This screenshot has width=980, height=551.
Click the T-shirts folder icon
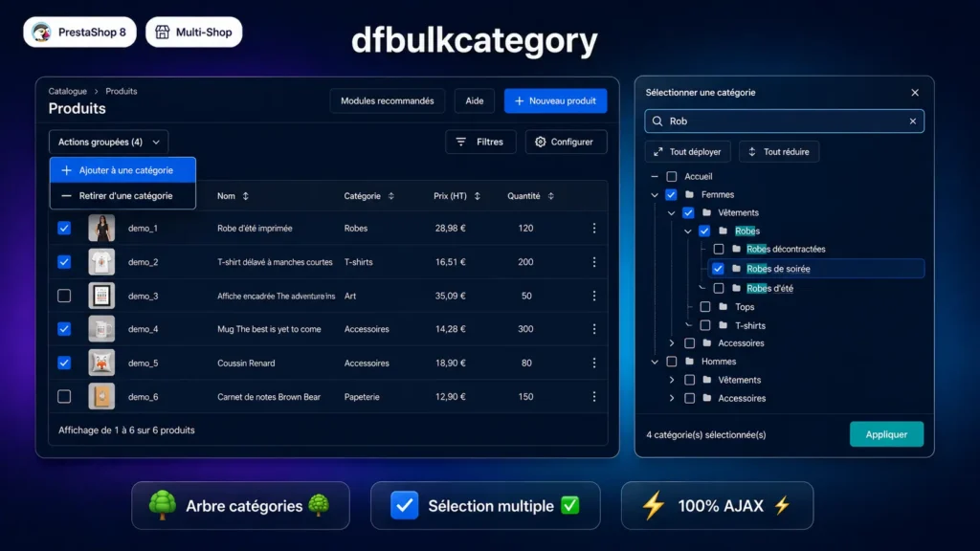click(x=724, y=325)
